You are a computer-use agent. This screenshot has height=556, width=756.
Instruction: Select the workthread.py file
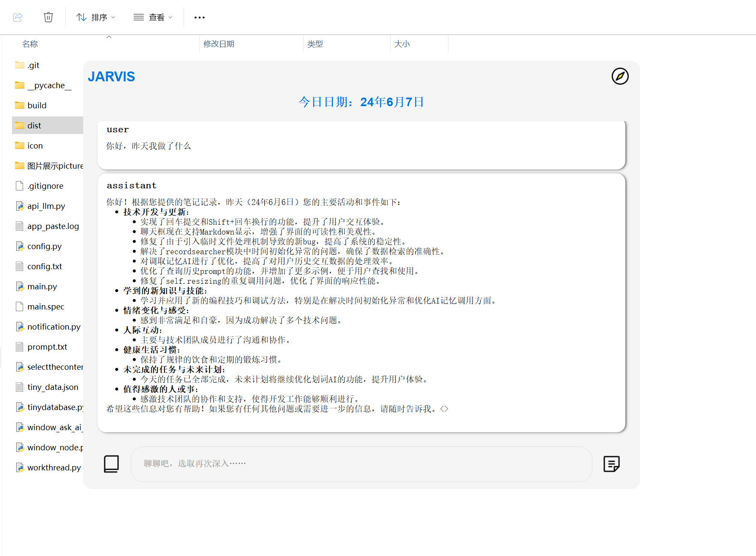point(48,467)
